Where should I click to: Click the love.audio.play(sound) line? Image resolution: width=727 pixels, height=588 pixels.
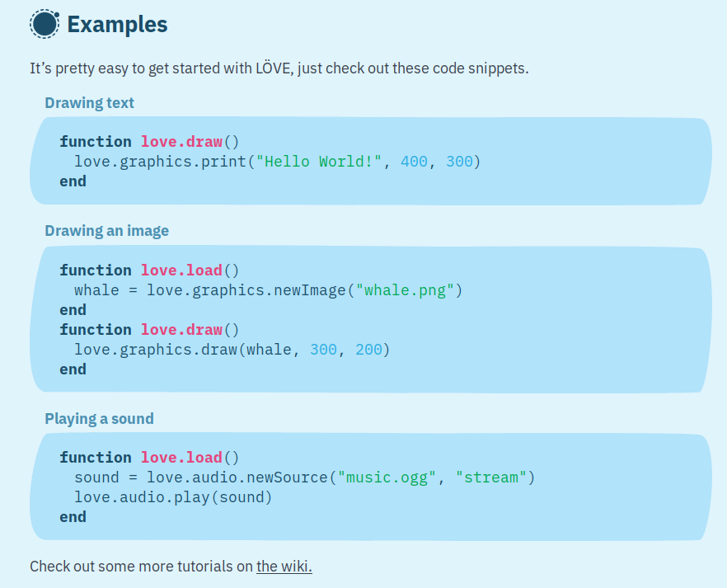point(173,497)
